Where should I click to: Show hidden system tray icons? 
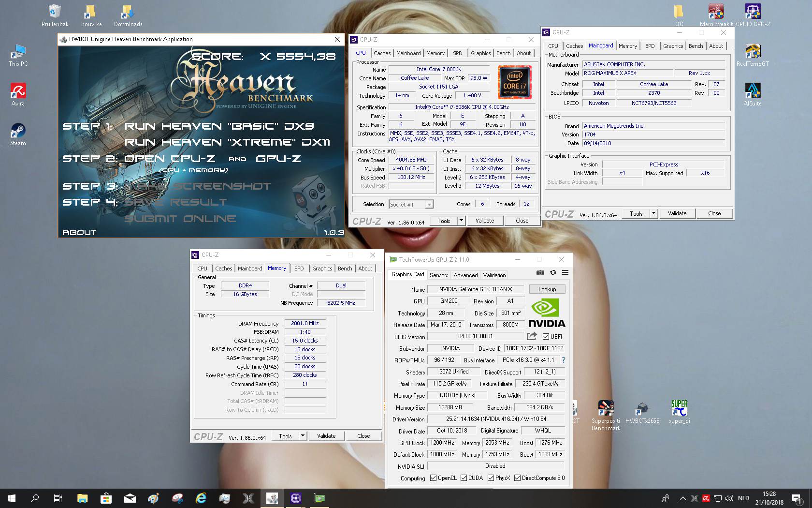tap(682, 498)
